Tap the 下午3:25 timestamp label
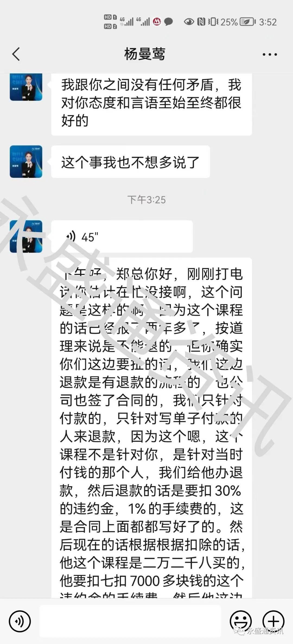The image size is (293, 644). pos(146,200)
